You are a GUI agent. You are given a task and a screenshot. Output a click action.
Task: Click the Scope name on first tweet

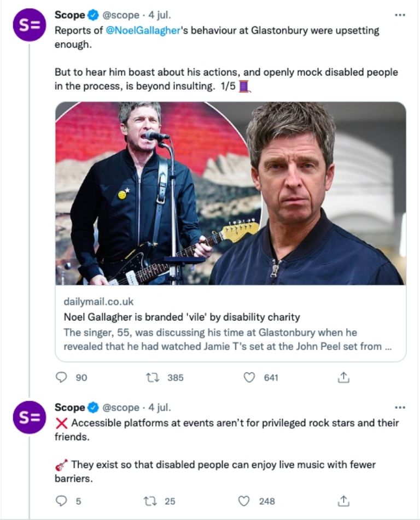click(69, 15)
